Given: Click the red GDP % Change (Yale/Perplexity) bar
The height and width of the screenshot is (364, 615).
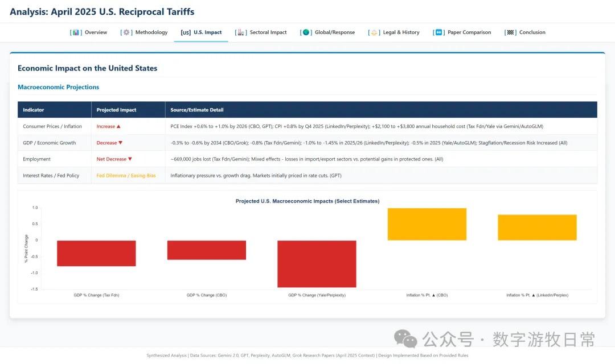Looking at the screenshot, I should [317, 263].
